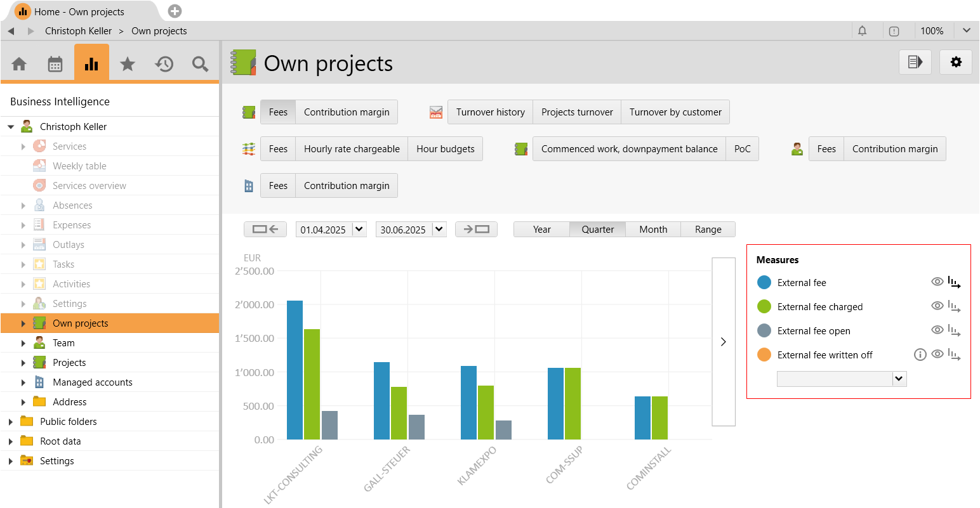980x508 pixels.
Task: Open the Favorites star icon
Action: 128,64
